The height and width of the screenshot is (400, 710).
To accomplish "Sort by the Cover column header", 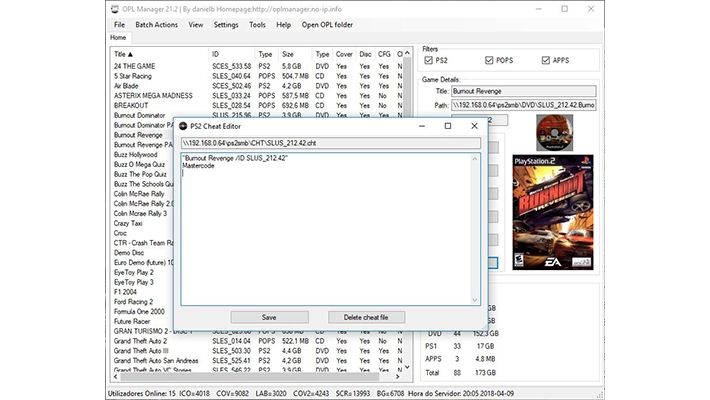I will (344, 54).
